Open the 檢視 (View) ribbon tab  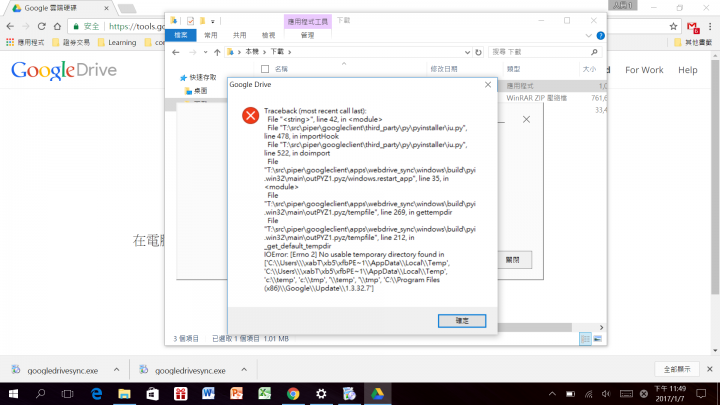(268, 35)
